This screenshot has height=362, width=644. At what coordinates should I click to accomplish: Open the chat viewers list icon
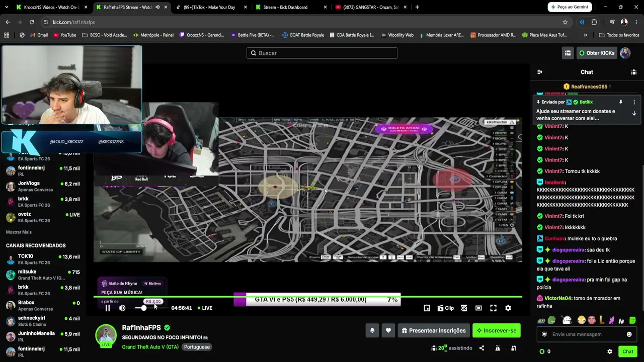(634, 72)
